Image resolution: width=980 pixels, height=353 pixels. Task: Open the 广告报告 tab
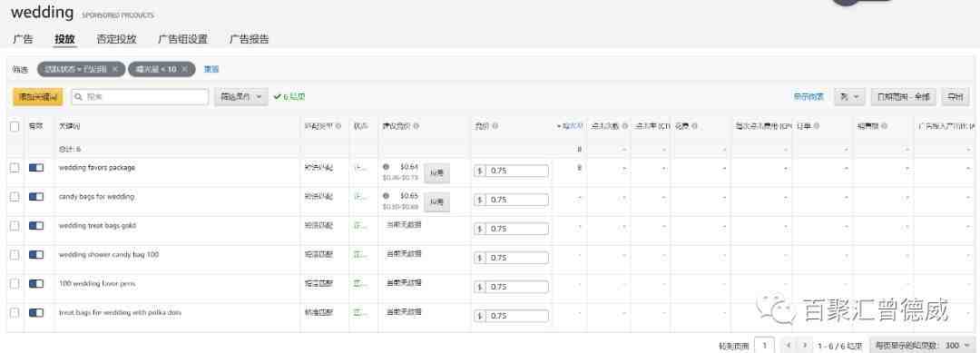pyautogui.click(x=249, y=39)
